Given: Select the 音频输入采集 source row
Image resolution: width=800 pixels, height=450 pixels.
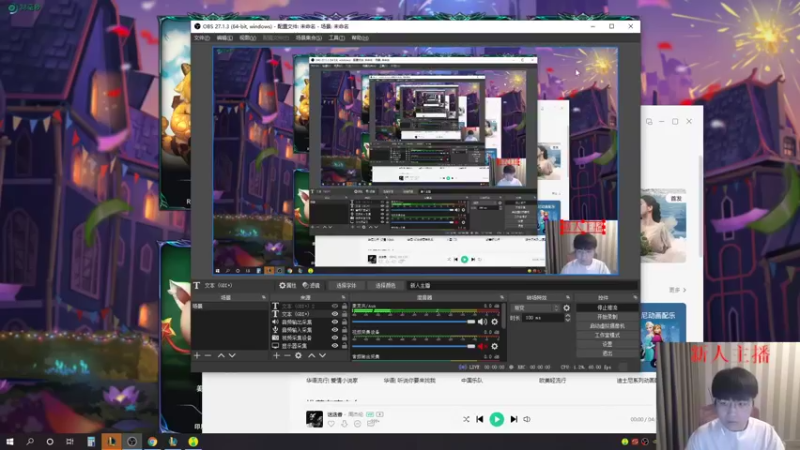Looking at the screenshot, I should [309, 330].
